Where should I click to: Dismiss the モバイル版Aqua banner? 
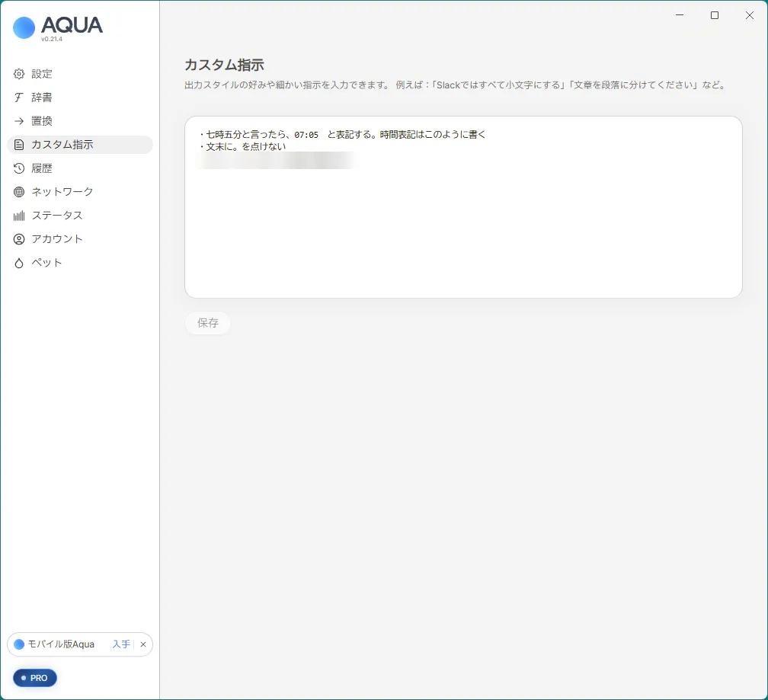[x=143, y=644]
